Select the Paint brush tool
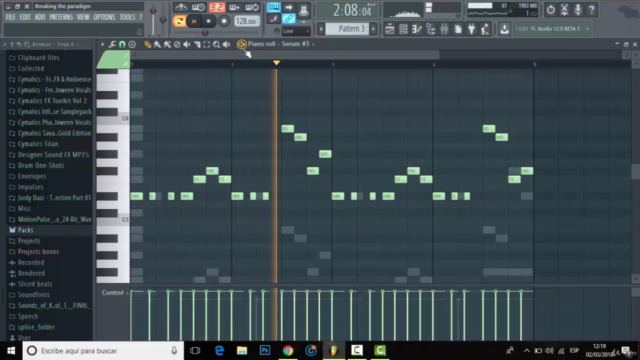This screenshot has width=640, height=360. (x=157, y=44)
